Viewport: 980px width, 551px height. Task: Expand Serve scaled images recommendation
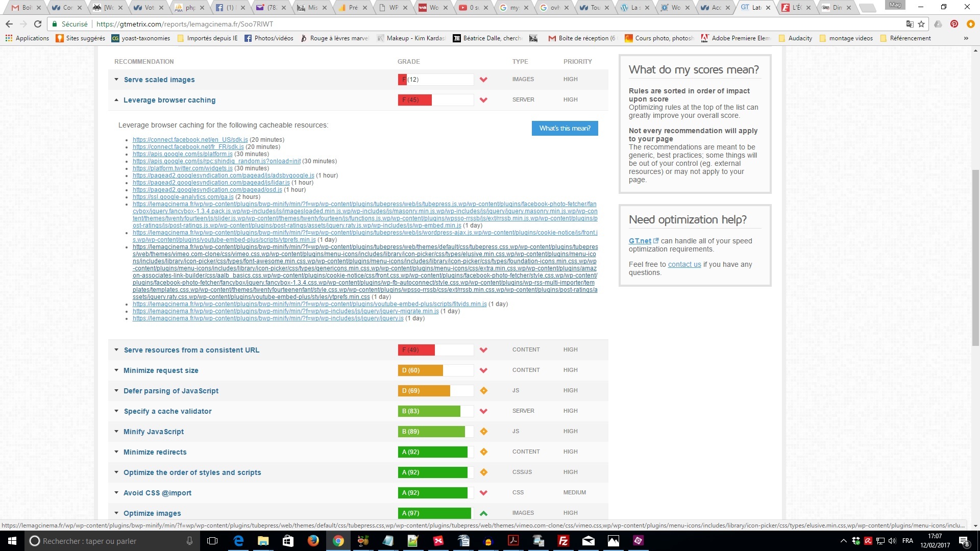159,80
